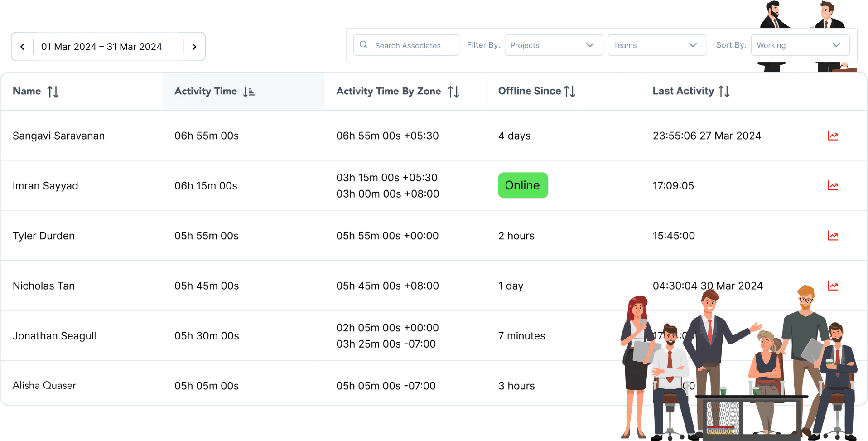This screenshot has width=868, height=441.
Task: Click activity time 05h 30m 00s
Action: pos(207,336)
